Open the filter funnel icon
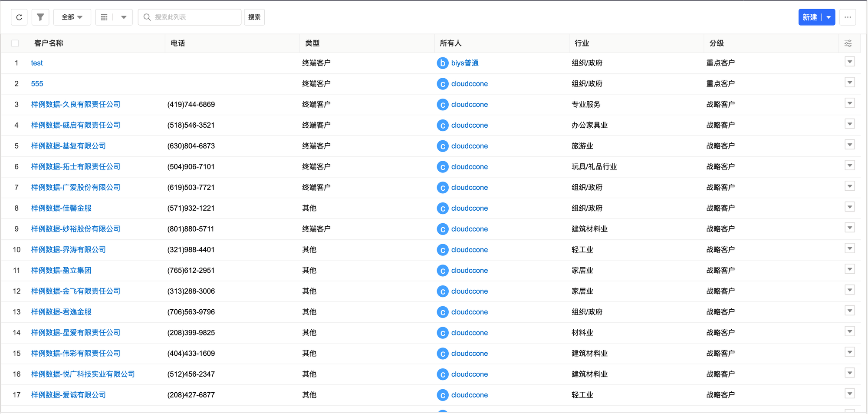Image resolution: width=868 pixels, height=414 pixels. pos(40,17)
